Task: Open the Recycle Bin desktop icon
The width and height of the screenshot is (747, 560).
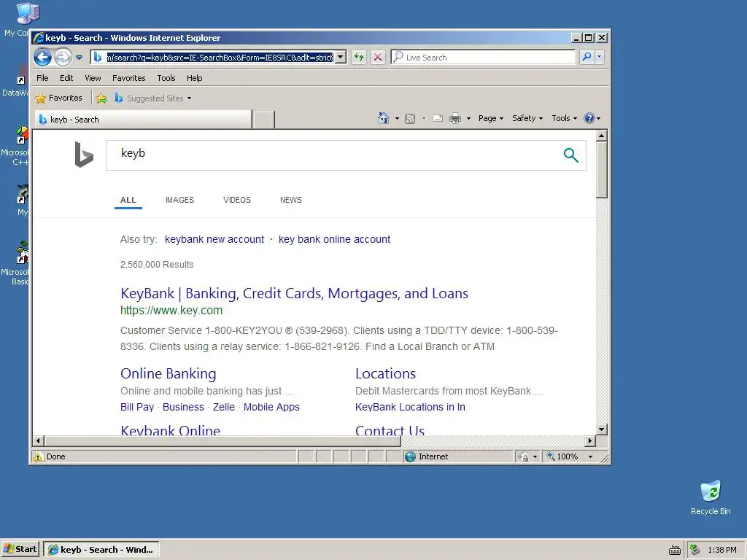Action: coord(711,497)
